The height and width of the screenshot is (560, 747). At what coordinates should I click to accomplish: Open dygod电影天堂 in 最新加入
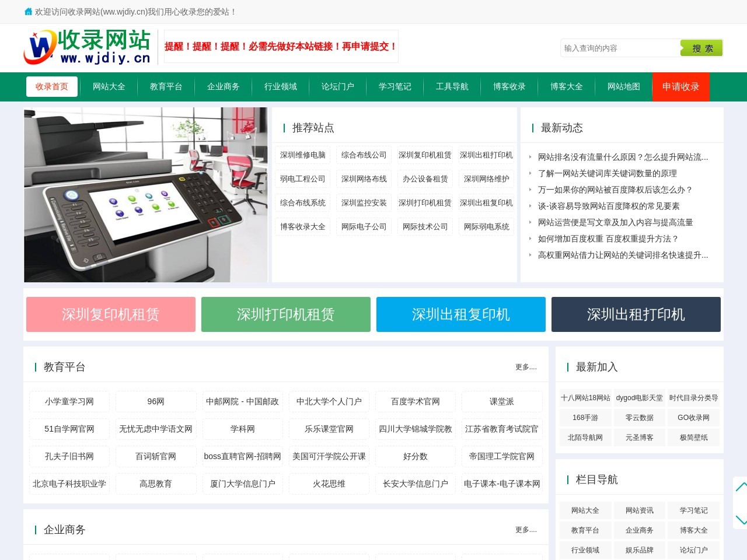coord(639,398)
